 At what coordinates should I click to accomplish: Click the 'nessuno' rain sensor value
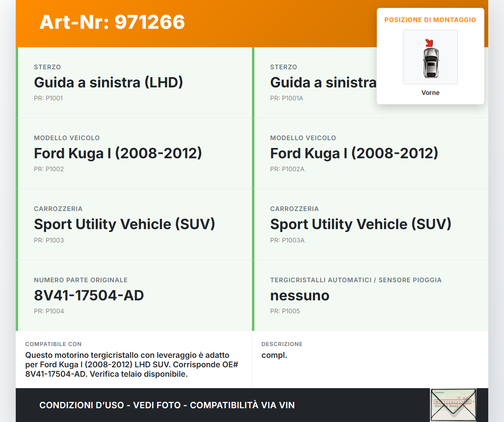(300, 295)
